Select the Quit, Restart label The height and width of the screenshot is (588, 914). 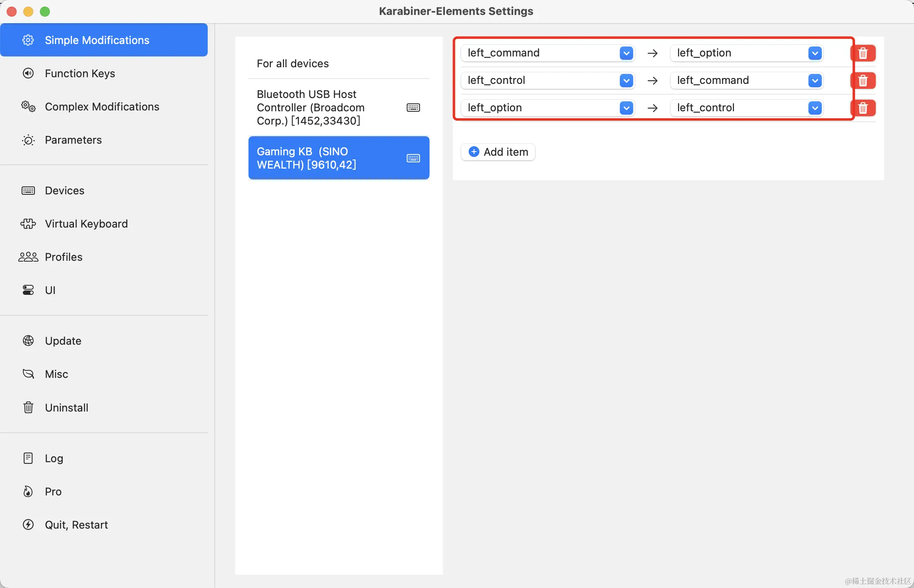[x=76, y=525]
